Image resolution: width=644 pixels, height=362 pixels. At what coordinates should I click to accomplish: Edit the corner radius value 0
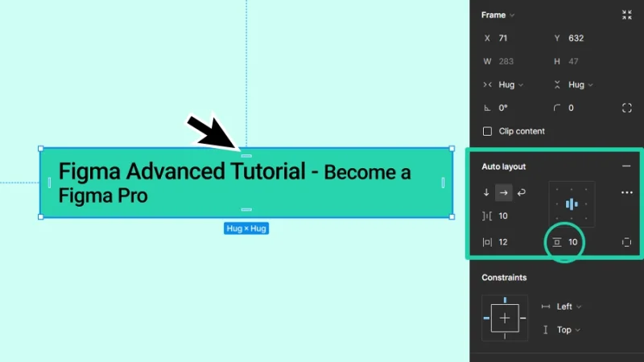point(571,108)
